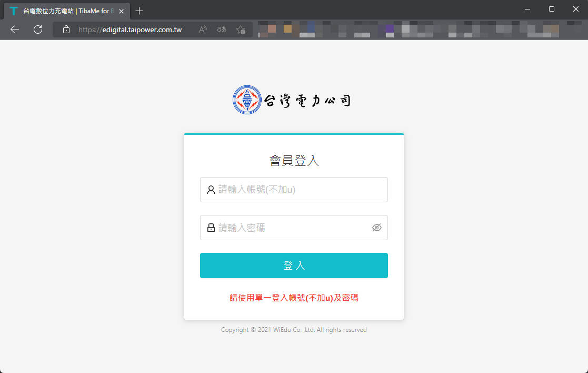Viewport: 588px width, 373px height.
Task: Select the 台電數位力充電站 tab
Action: pos(67,11)
